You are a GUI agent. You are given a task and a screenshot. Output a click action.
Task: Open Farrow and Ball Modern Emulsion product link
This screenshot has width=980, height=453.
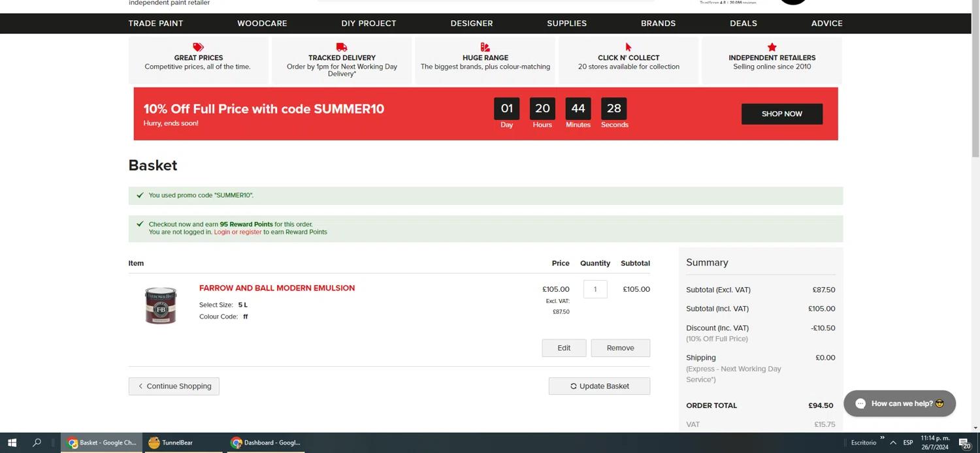click(277, 288)
